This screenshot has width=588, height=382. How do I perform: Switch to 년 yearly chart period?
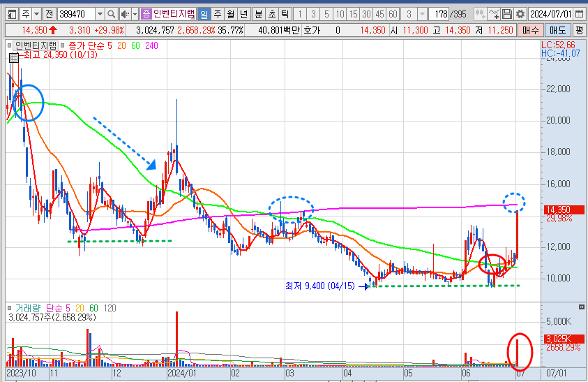[243, 14]
